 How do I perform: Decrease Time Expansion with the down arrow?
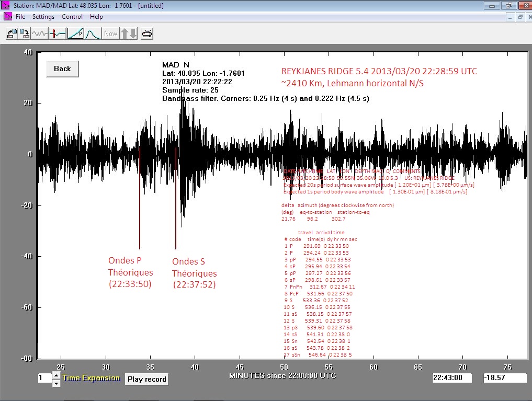point(56,383)
